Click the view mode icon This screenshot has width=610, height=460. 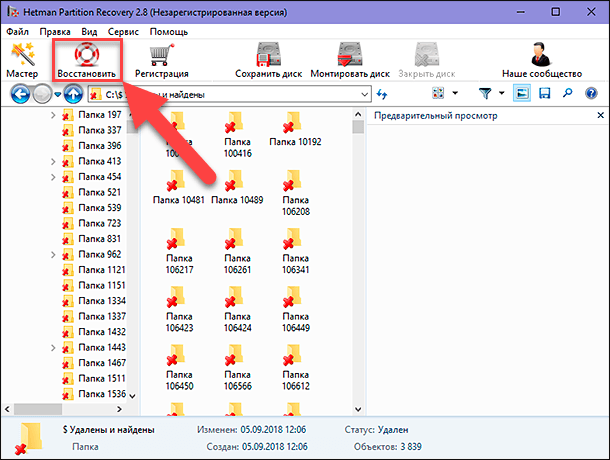(x=438, y=93)
